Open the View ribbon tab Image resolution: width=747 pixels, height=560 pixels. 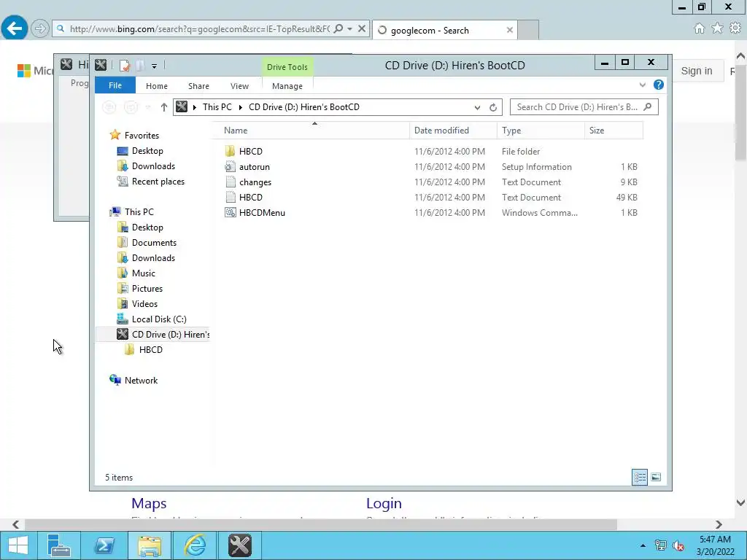(x=239, y=86)
